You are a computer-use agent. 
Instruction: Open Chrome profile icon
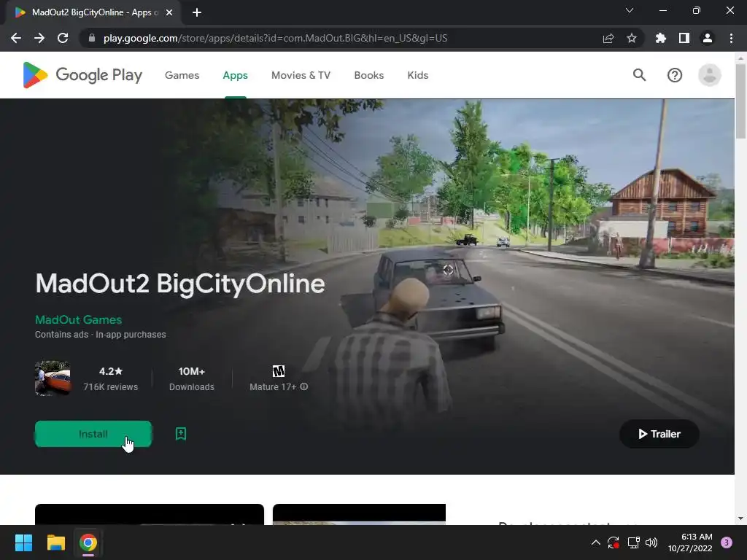[x=708, y=38]
